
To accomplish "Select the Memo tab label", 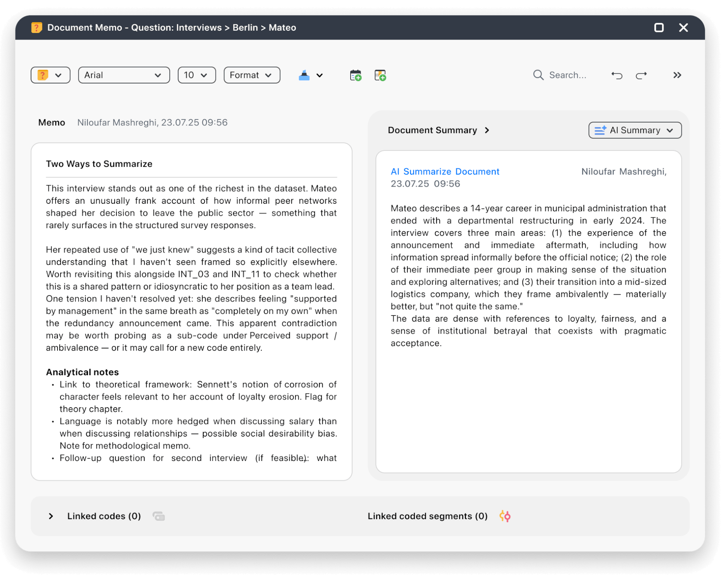I will click(51, 122).
